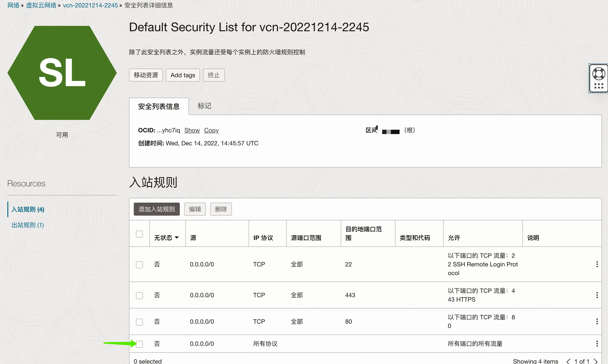Go to previous page of rules
Image resolution: width=608 pixels, height=364 pixels.
click(x=568, y=361)
